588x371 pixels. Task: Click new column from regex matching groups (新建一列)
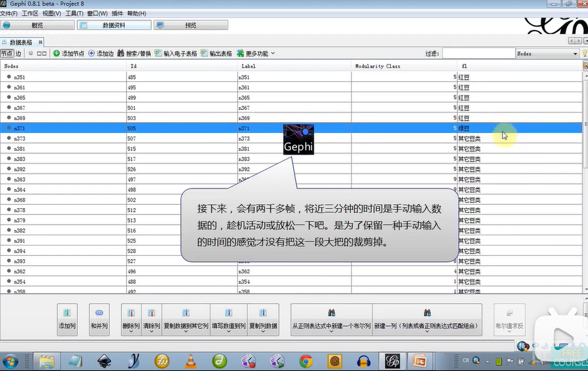(427, 318)
